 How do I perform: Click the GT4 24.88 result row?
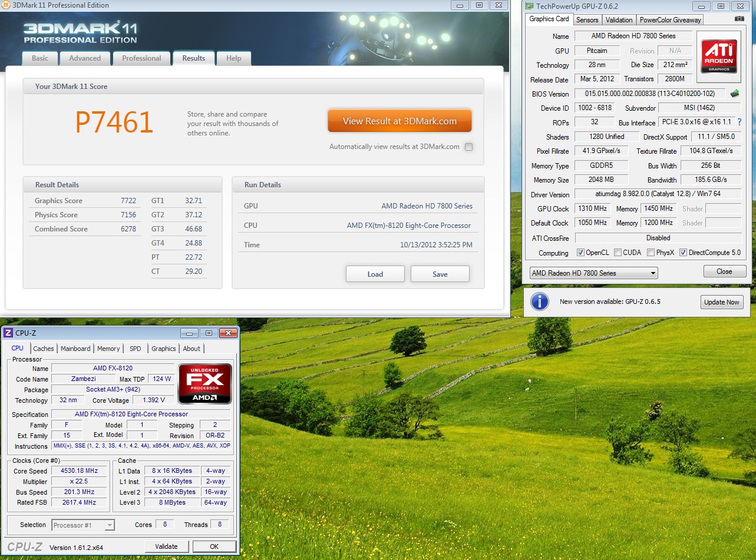(179, 243)
